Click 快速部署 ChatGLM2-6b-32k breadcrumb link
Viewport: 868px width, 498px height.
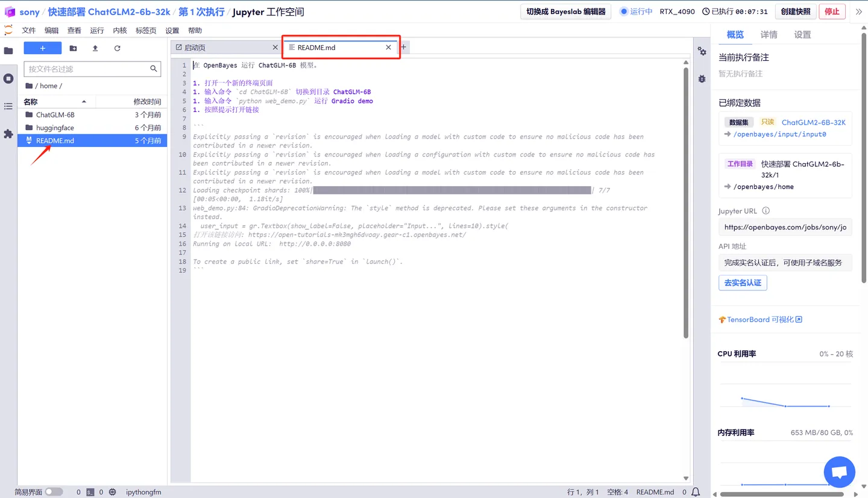109,11
